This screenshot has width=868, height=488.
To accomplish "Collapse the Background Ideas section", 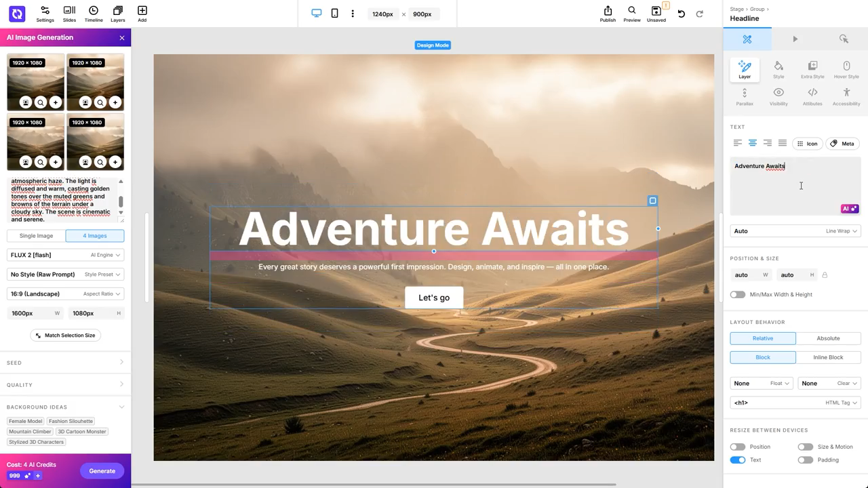I will pyautogui.click(x=65, y=407).
